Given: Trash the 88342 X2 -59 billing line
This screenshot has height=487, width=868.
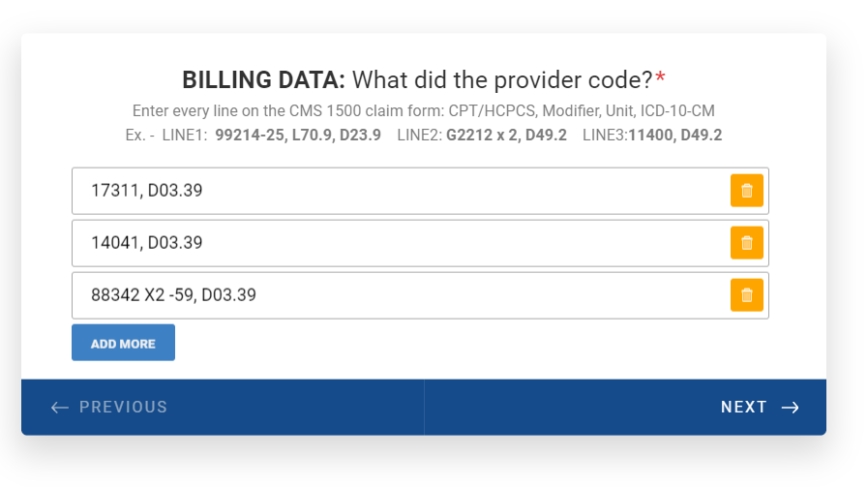Looking at the screenshot, I should click(x=746, y=295).
